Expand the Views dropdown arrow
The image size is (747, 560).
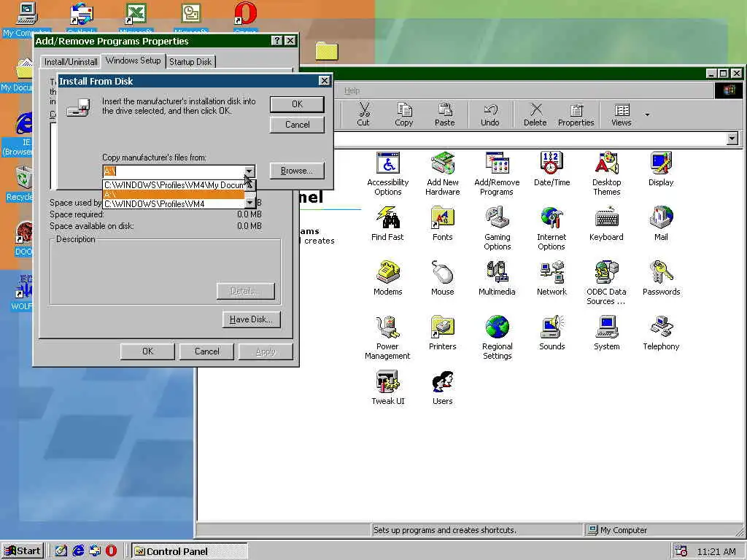coord(647,114)
